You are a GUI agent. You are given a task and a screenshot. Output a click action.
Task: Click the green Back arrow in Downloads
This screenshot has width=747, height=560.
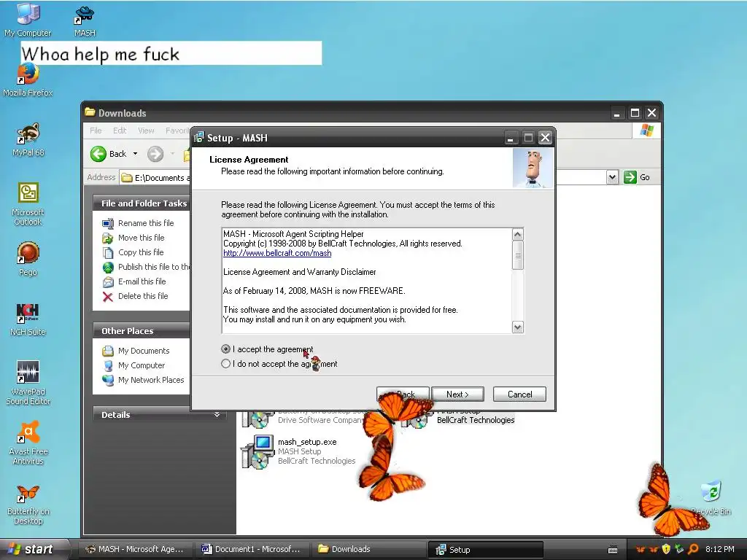tap(98, 154)
